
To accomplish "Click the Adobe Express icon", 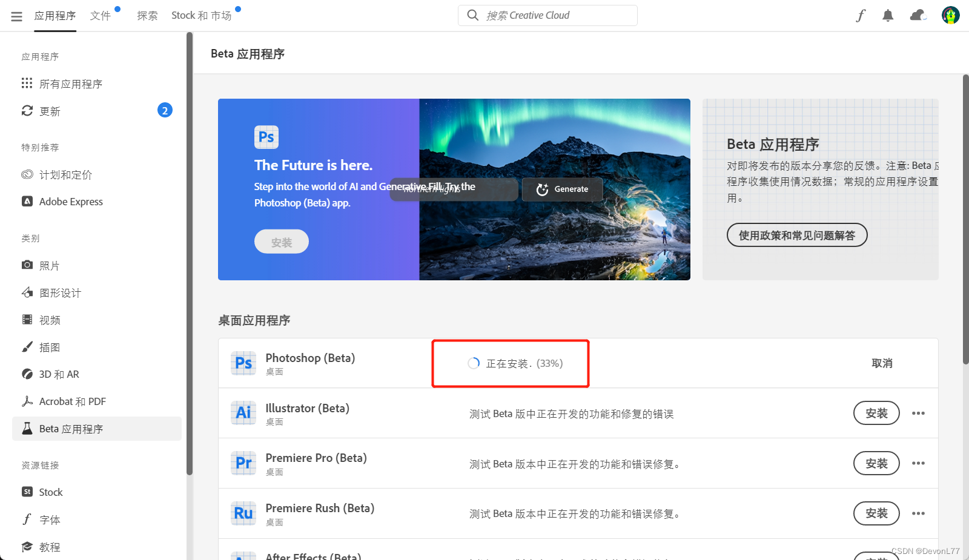I will point(27,201).
